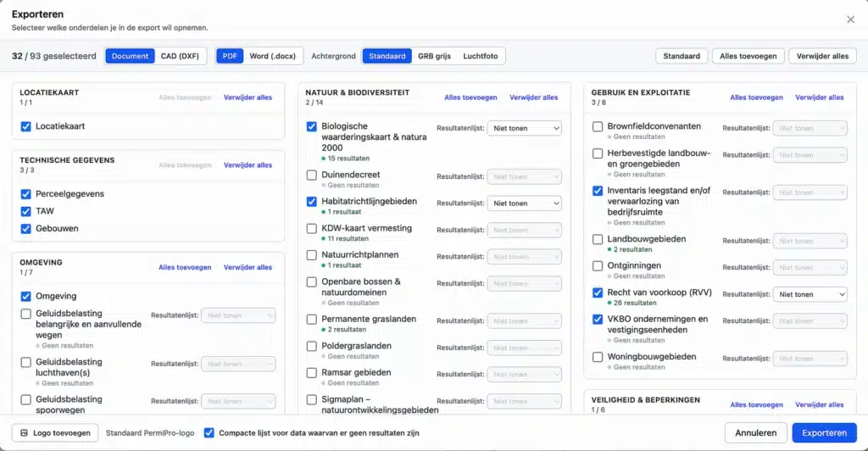This screenshot has width=868, height=451.
Task: Click Verwijder alles in Omgeving section
Action: pyautogui.click(x=248, y=267)
